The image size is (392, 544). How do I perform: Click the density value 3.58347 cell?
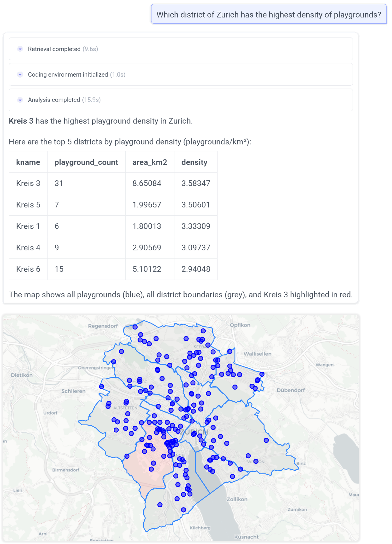click(x=195, y=183)
